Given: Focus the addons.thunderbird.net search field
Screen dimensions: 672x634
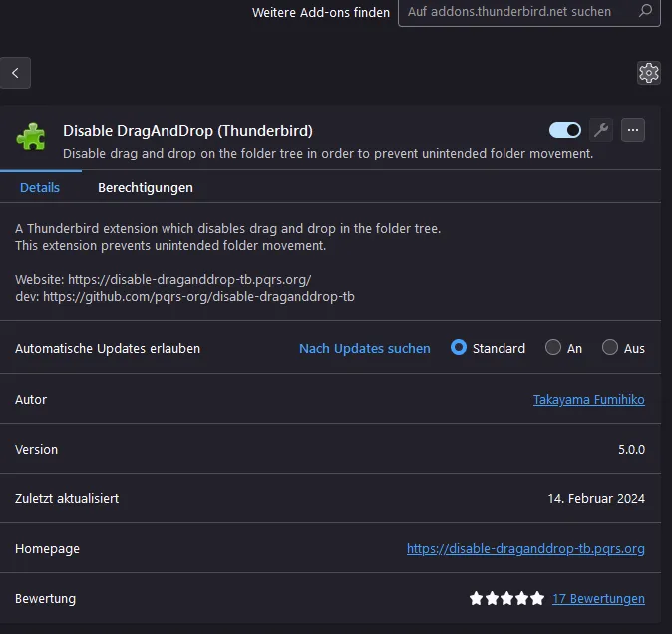Looking at the screenshot, I should coord(528,12).
